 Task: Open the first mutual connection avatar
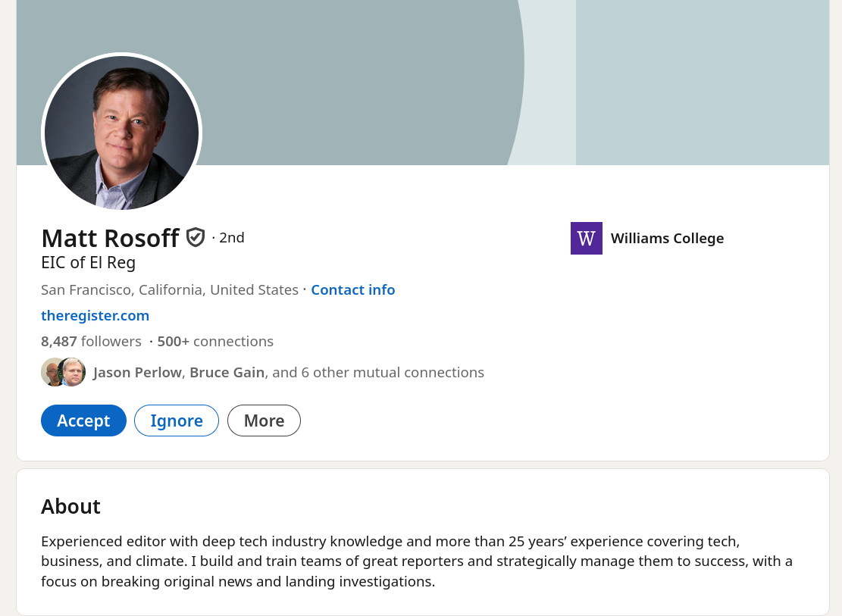coord(51,372)
